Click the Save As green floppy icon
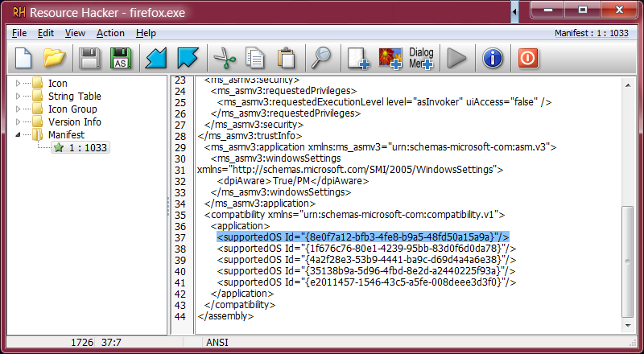The width and height of the screenshot is (644, 354). click(x=121, y=57)
